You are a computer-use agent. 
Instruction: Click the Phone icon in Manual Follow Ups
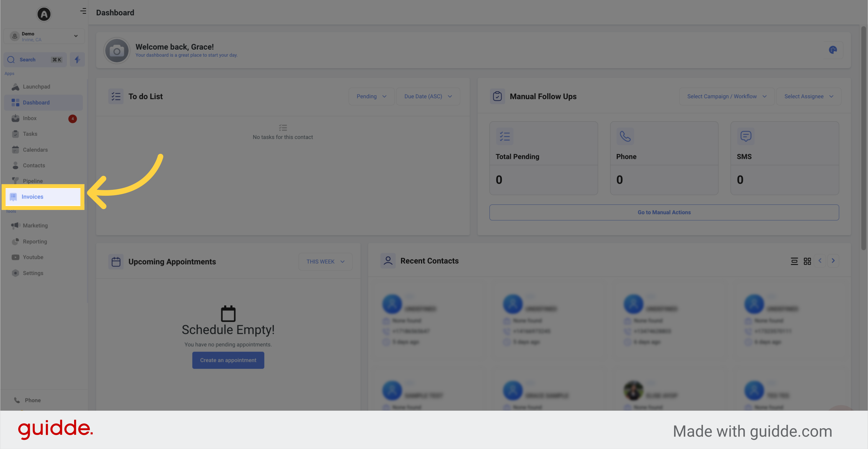(625, 136)
